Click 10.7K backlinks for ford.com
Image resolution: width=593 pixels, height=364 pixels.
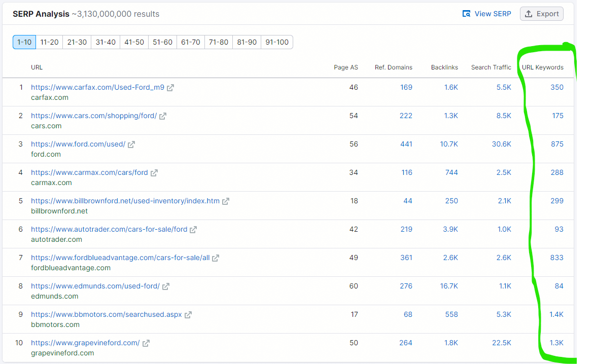(449, 144)
